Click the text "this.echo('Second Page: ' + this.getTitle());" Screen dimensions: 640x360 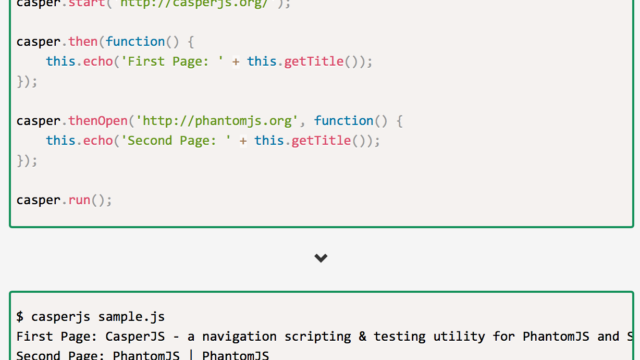(x=213, y=141)
